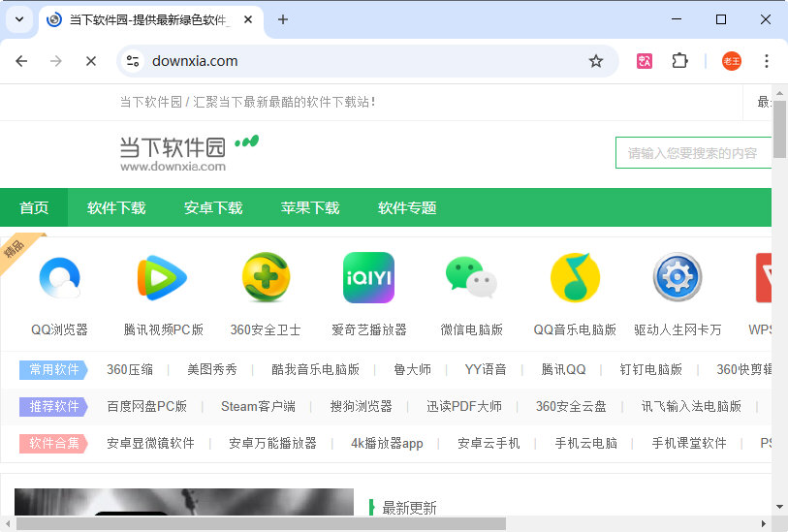
Task: Close the 当下软件园 browser tab
Action: tap(248, 19)
